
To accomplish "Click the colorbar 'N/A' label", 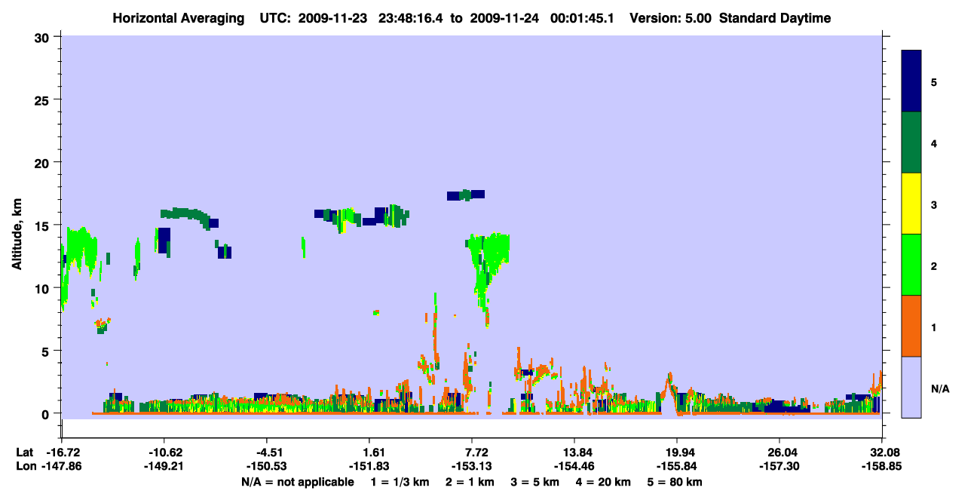I will click(940, 389).
